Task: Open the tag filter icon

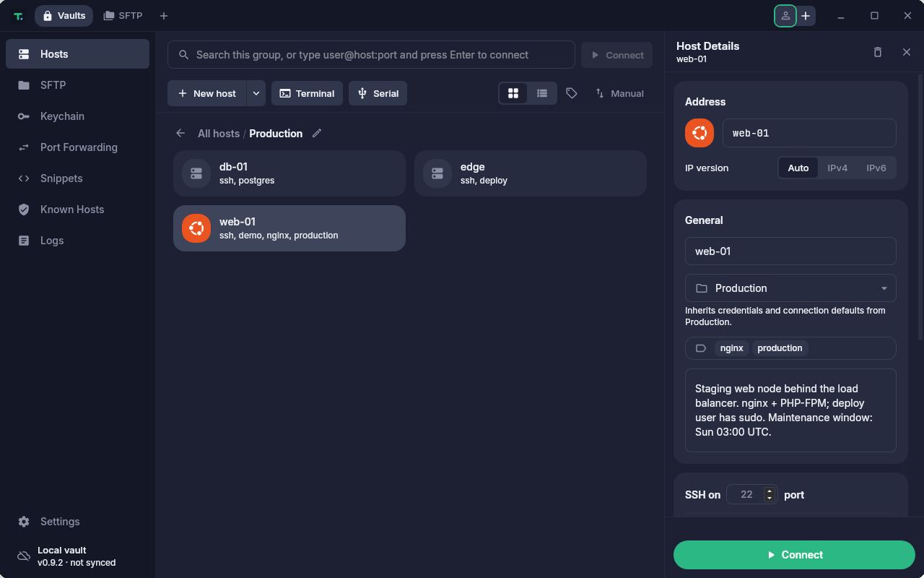Action: coord(572,93)
